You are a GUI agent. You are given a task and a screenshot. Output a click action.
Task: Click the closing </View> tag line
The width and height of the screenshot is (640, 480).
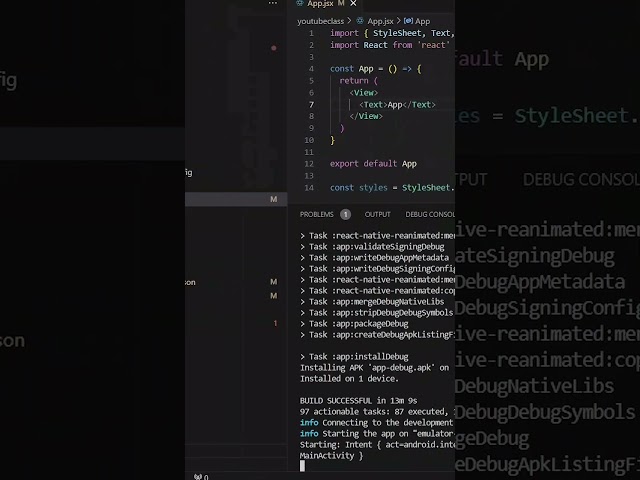pos(366,116)
